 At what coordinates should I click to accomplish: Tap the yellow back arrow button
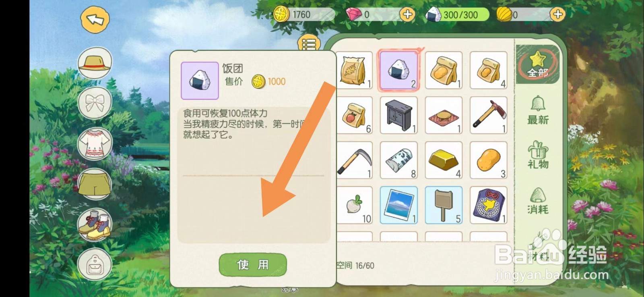click(95, 19)
